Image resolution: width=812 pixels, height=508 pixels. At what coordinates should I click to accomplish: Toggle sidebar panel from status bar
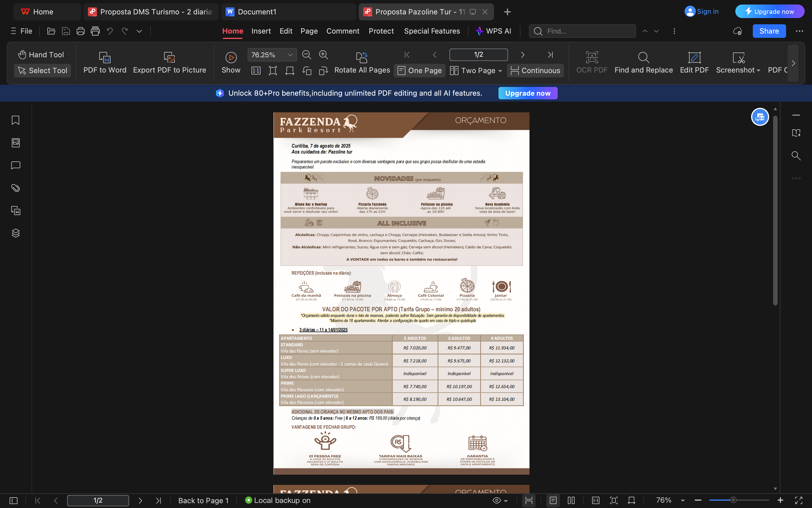tap(14, 500)
